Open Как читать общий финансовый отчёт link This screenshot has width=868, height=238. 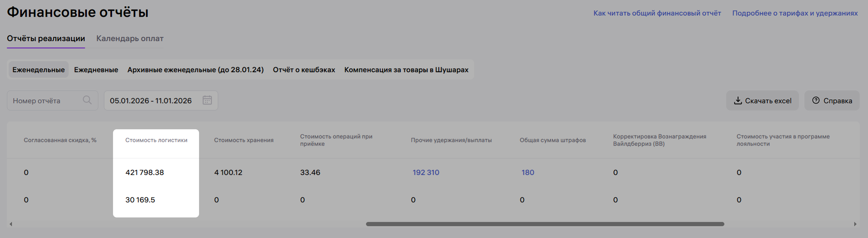pyautogui.click(x=657, y=13)
